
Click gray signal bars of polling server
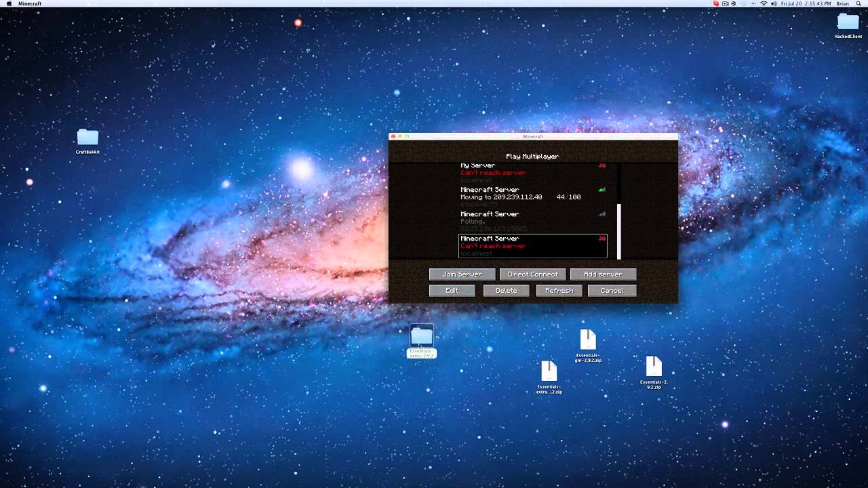(x=601, y=214)
